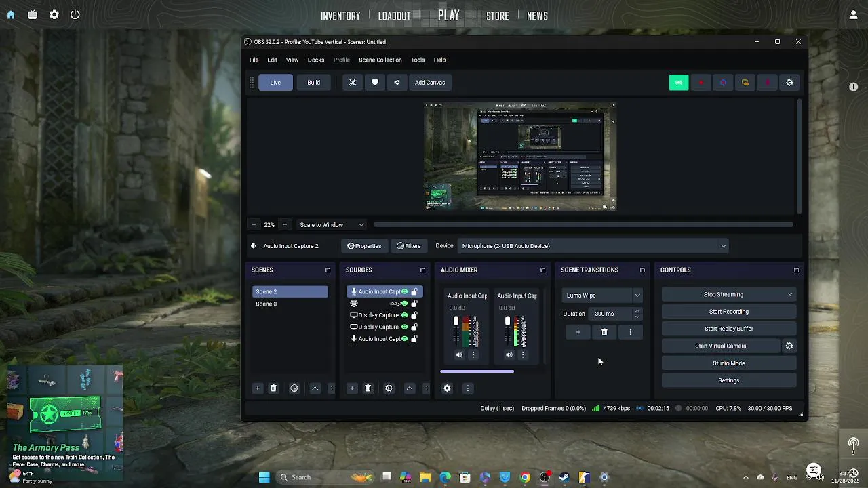This screenshot has width=868, height=488.
Task: Click the transition Duration 300 ms field
Action: coord(612,314)
